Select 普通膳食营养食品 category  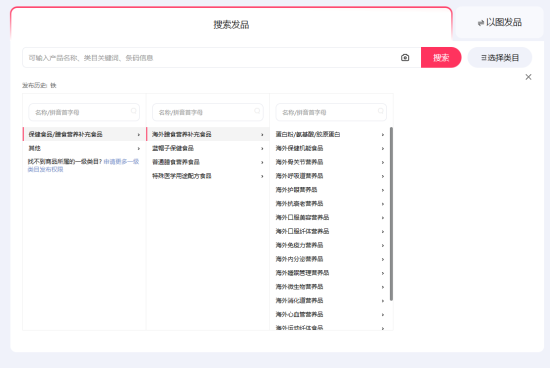208,162
